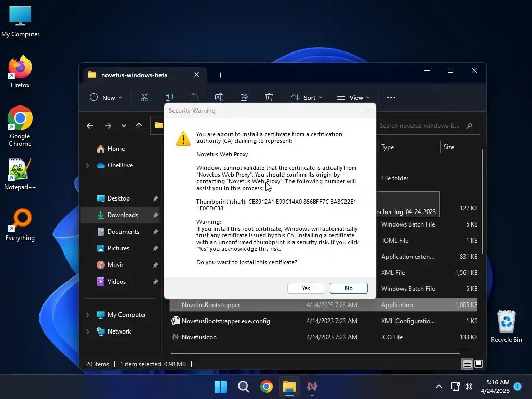Open Chrome from the taskbar
Screen dimensions: 532x399
click(x=267, y=387)
